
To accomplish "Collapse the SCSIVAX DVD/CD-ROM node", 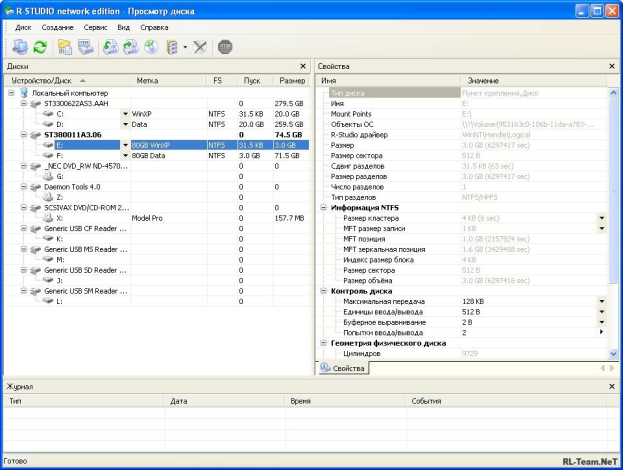I will pos(24,207).
